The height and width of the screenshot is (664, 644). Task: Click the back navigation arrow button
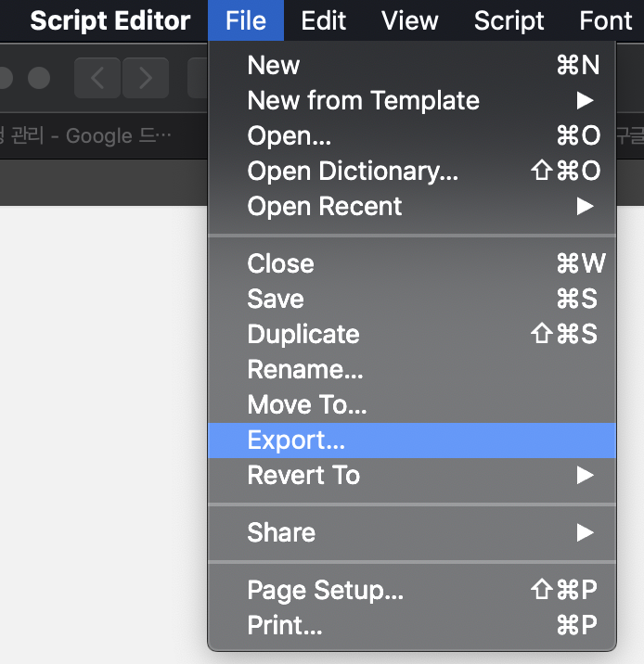pos(97,78)
